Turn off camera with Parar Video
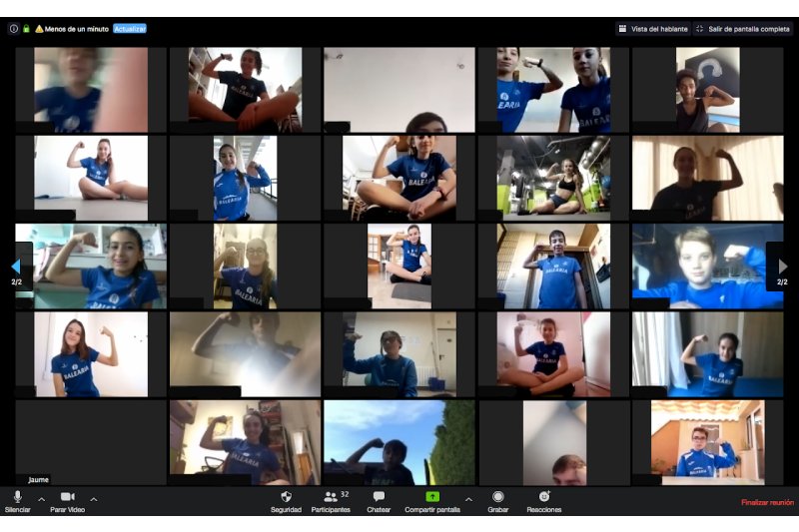799x532 pixels. tap(67, 497)
